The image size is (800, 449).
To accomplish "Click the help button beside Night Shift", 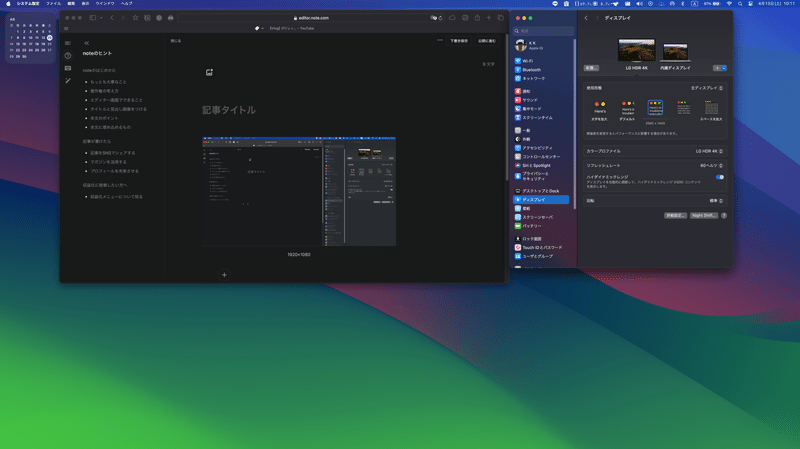I will click(x=724, y=215).
